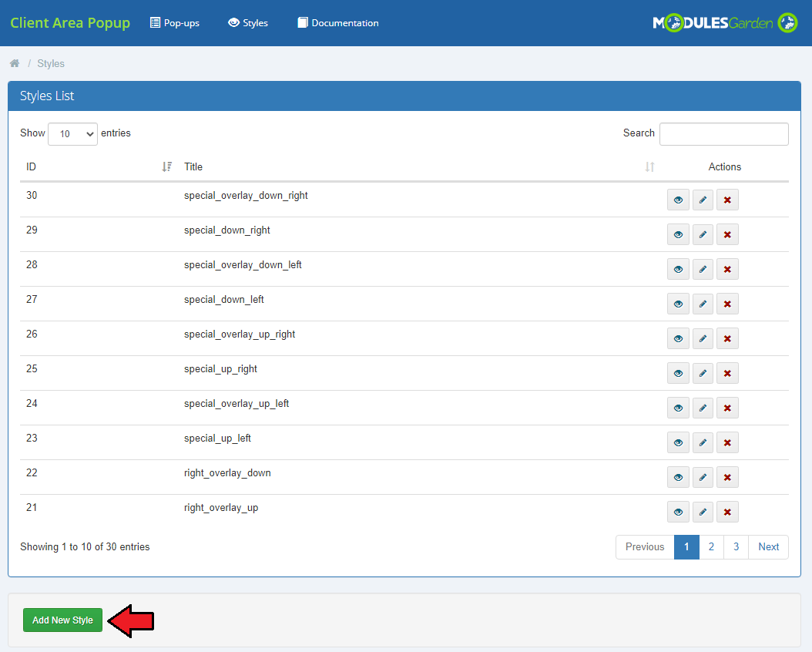Preview the right_overlay_up style
The image size is (812, 652).
[x=678, y=513]
